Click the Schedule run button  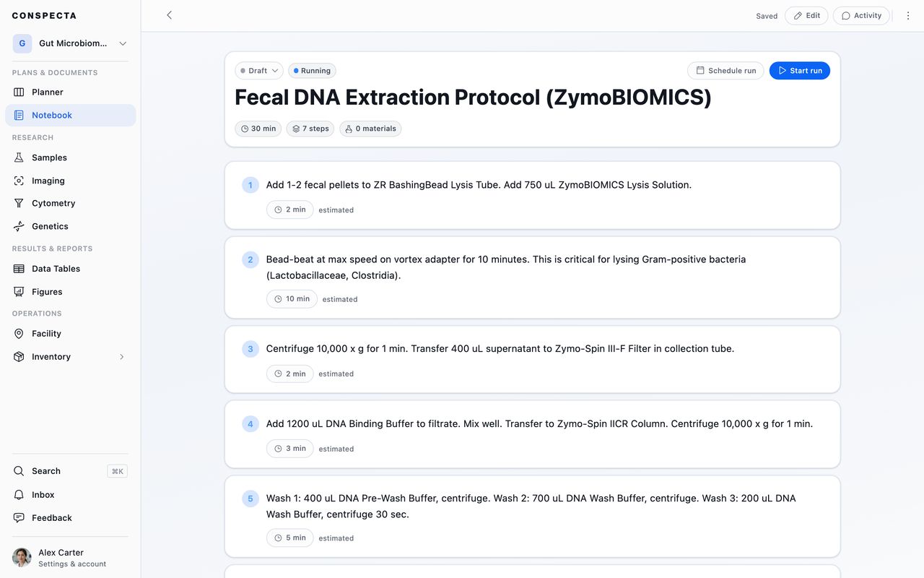(725, 71)
